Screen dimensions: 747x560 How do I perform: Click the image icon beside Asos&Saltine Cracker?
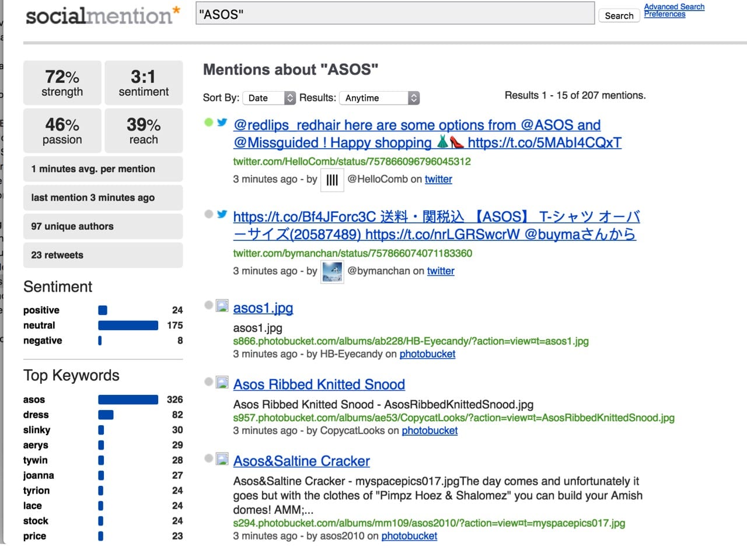point(222,459)
